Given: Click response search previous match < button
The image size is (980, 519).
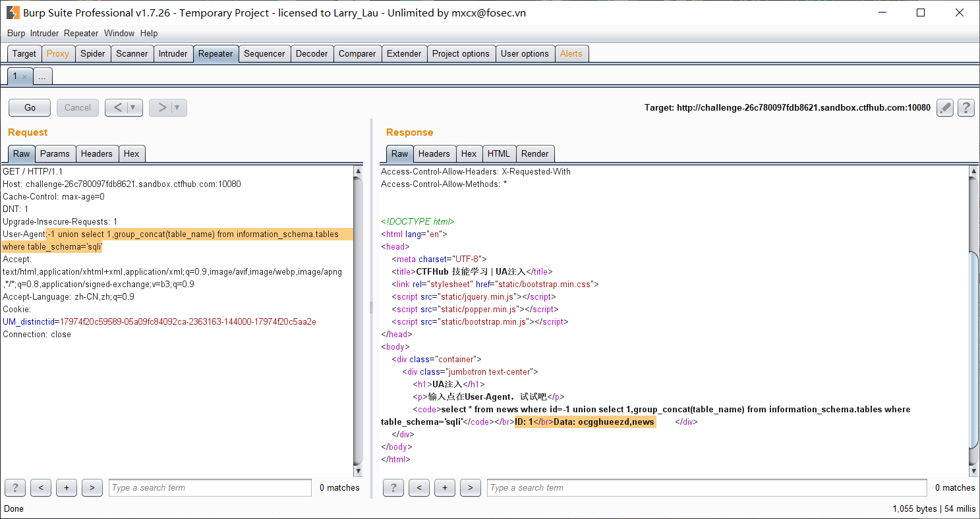Looking at the screenshot, I should coord(419,487).
